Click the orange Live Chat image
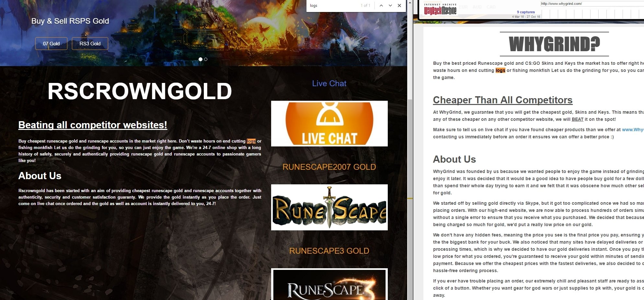This screenshot has width=644, height=300. [329, 123]
